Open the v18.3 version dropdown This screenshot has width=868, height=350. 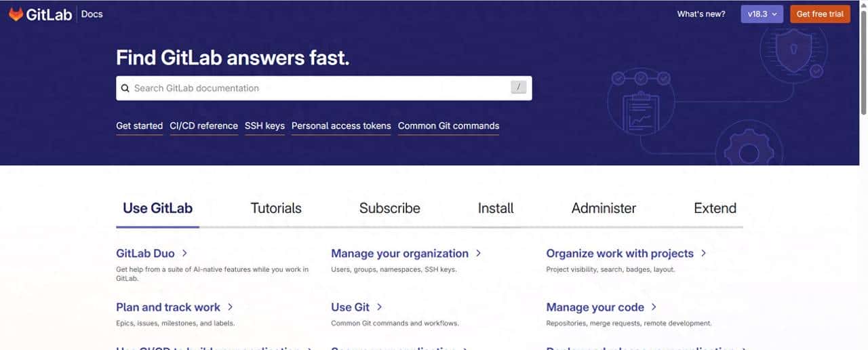pos(762,14)
